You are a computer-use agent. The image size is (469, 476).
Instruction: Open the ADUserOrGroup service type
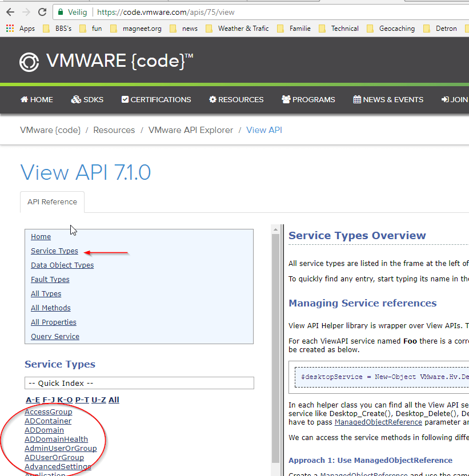[x=54, y=458]
